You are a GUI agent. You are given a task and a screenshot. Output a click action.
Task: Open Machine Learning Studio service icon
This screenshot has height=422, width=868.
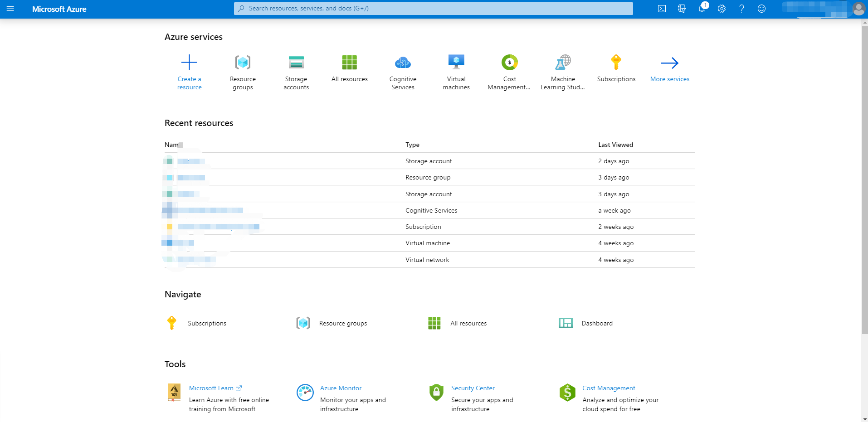pyautogui.click(x=563, y=63)
